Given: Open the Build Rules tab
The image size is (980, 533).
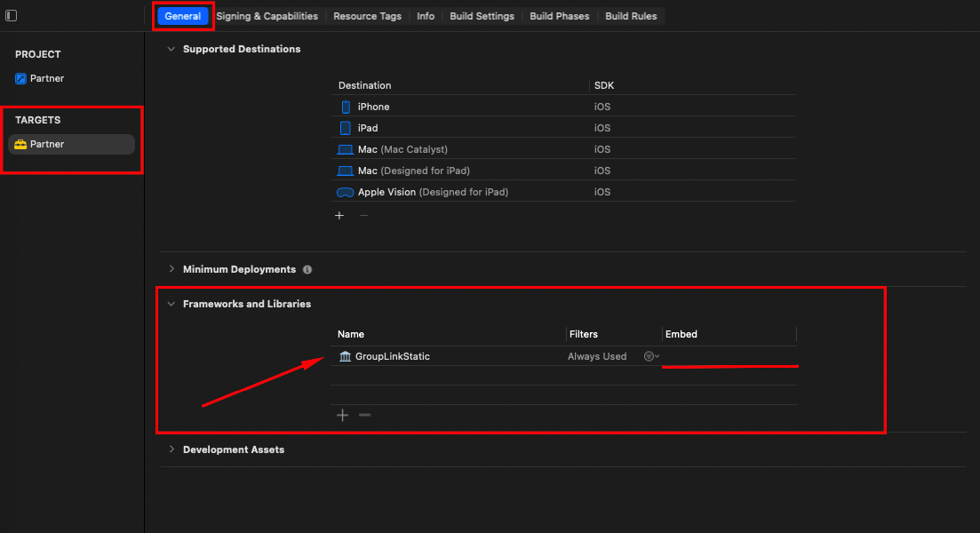Looking at the screenshot, I should (631, 16).
